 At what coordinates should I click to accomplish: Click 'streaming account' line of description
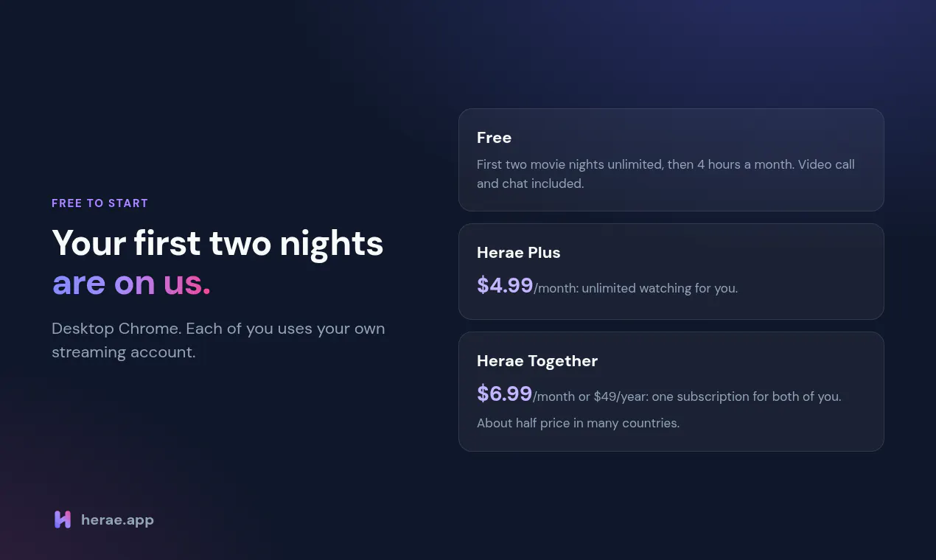coord(123,352)
